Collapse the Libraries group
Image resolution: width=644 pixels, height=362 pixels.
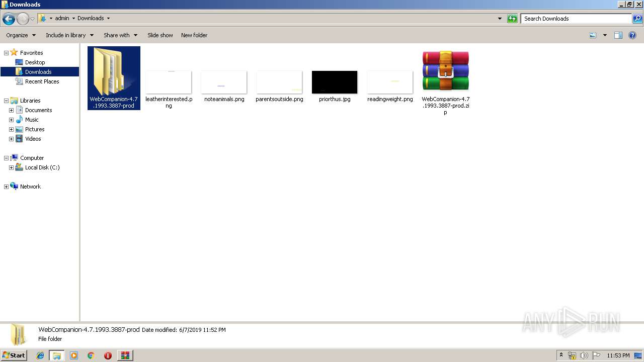pyautogui.click(x=6, y=101)
